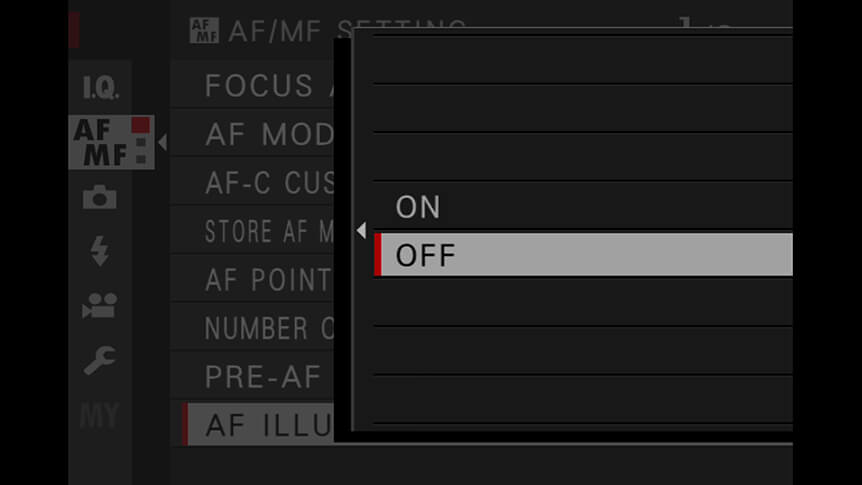862x485 pixels.
Task: Open the wrench setup menu icon
Action: (x=100, y=360)
